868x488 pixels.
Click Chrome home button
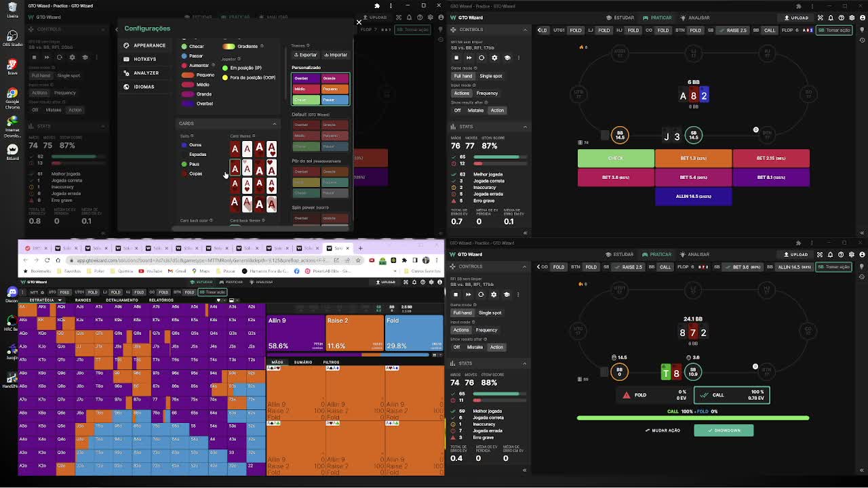pyautogui.click(x=58, y=260)
